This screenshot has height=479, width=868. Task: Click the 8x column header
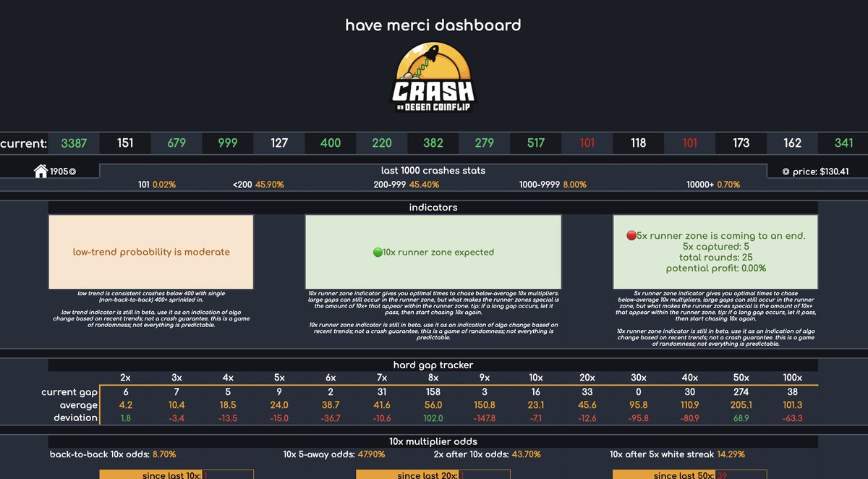coord(433,377)
